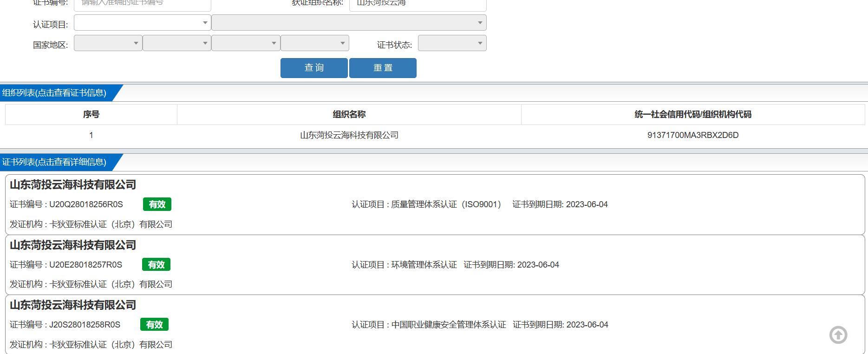This screenshot has width=868, height=354.
Task: Click credit code 91371700MA3RBX2D6D
Action: [693, 135]
